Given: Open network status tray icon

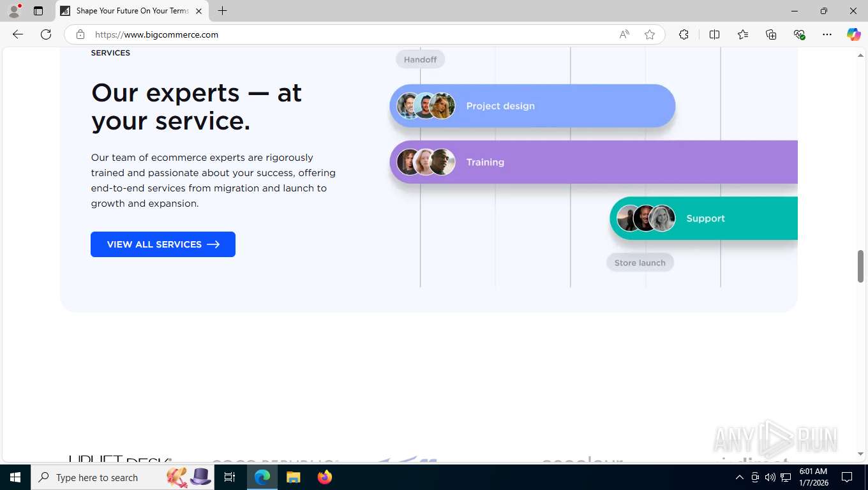Looking at the screenshot, I should point(786,477).
